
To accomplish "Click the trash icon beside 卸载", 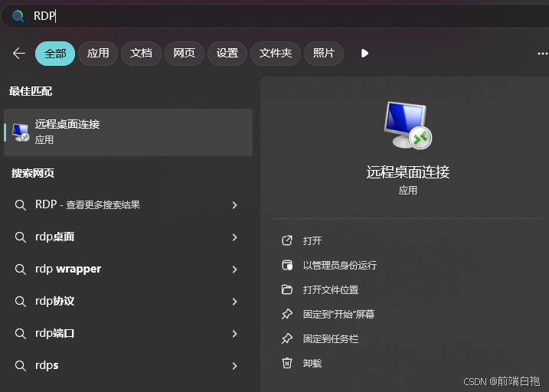I will tap(287, 363).
